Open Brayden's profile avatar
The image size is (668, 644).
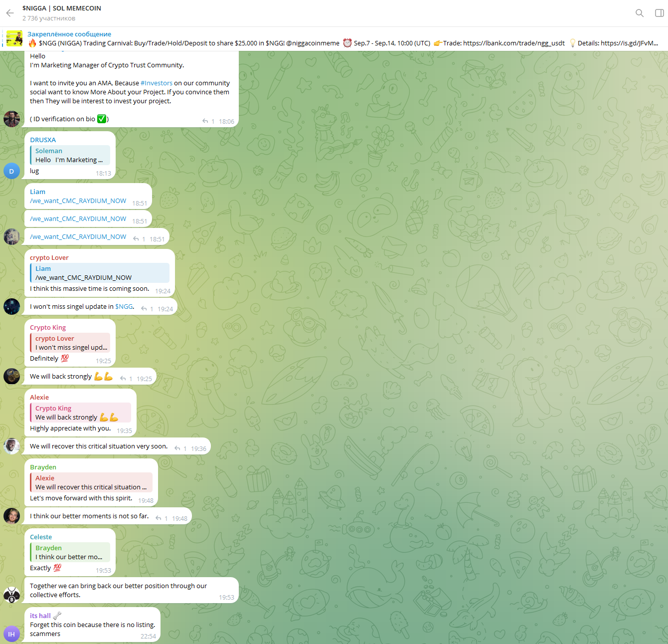[11, 516]
